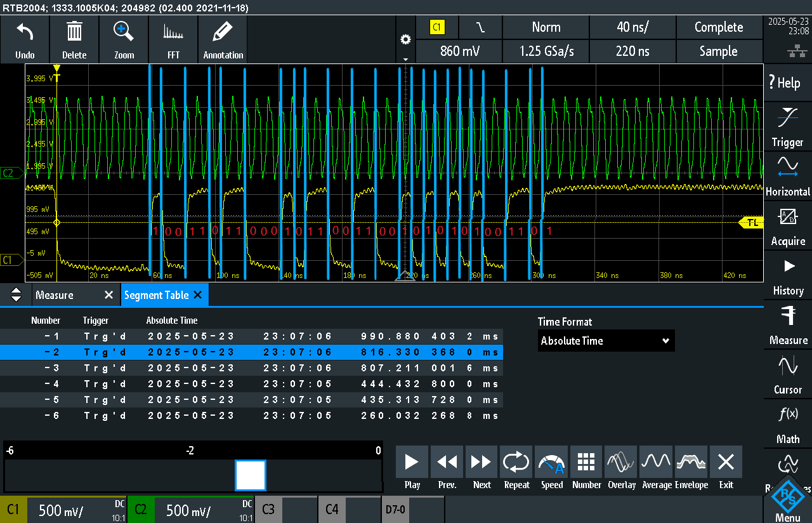This screenshot has height=523, width=812.
Task: Click the date and time display
Action: (787, 26)
